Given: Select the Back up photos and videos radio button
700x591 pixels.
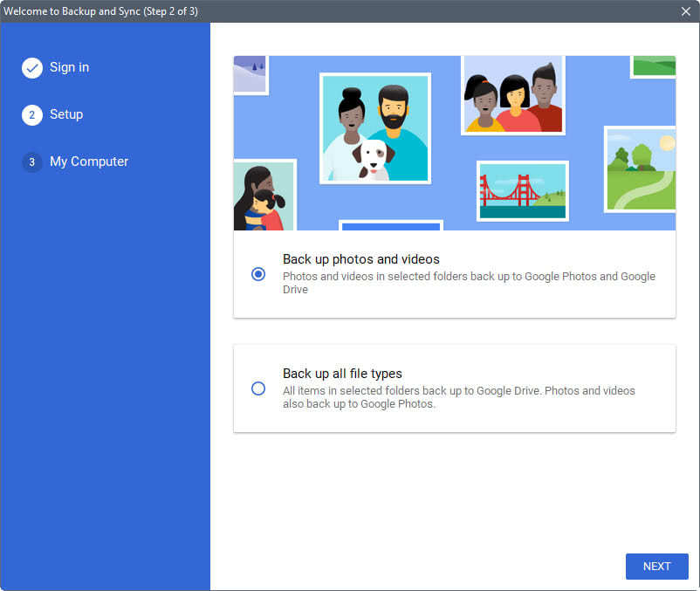Looking at the screenshot, I should (x=258, y=274).
